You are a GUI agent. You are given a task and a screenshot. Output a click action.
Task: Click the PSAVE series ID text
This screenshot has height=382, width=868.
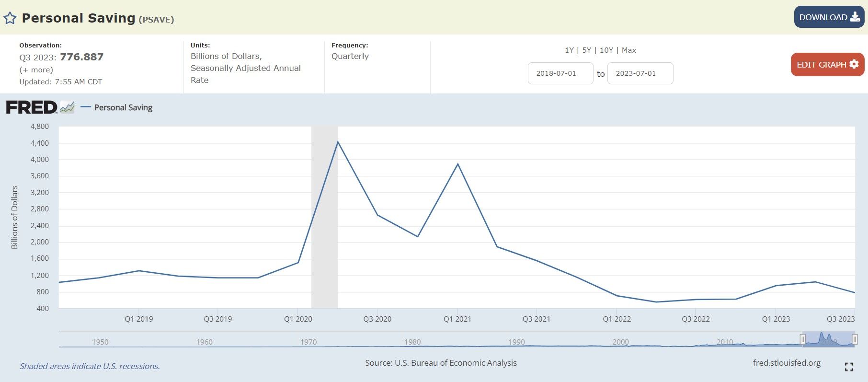click(x=156, y=20)
